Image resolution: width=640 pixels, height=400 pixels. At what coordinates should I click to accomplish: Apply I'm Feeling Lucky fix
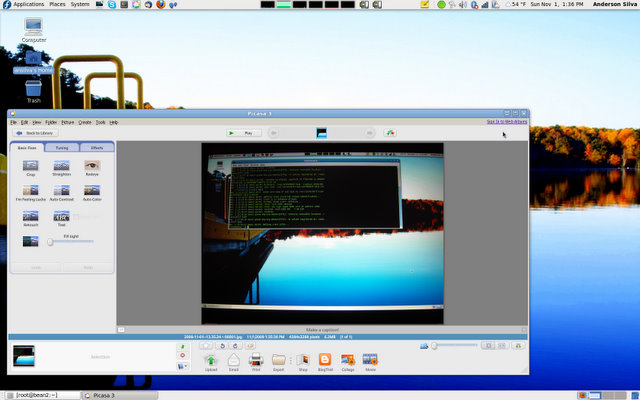pos(31,191)
